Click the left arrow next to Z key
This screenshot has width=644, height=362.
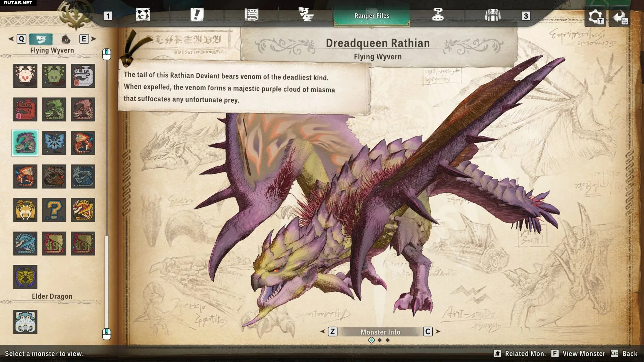[323, 331]
